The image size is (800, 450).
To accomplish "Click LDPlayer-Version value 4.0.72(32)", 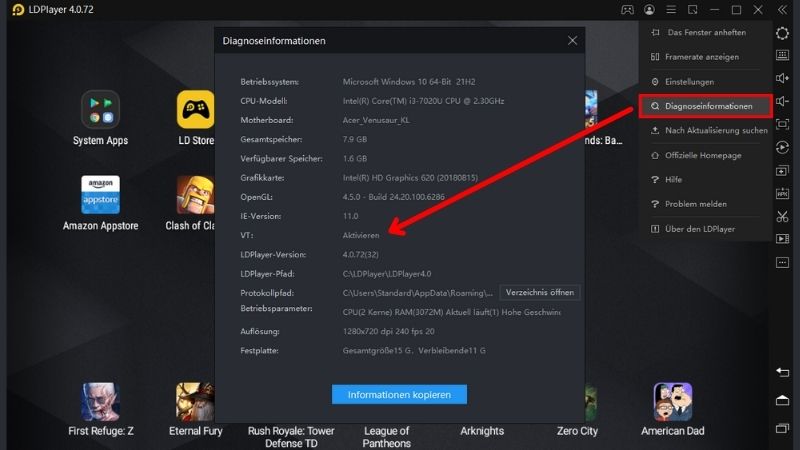I will [361, 255].
